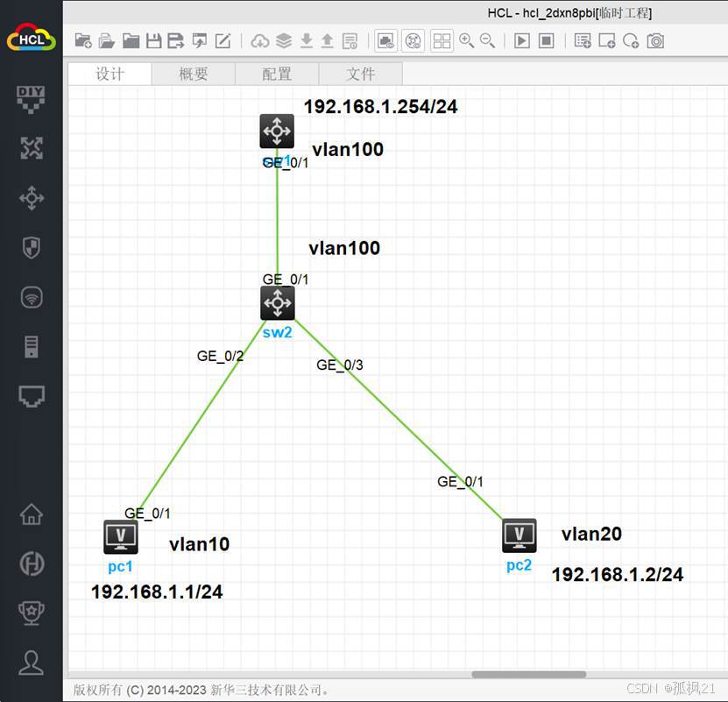Toggle interface label display

click(412, 40)
